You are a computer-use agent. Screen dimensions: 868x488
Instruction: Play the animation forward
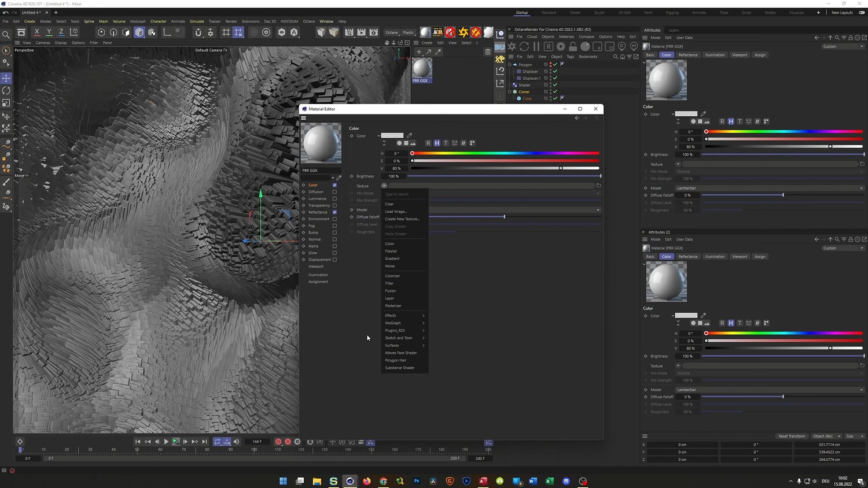click(x=166, y=442)
